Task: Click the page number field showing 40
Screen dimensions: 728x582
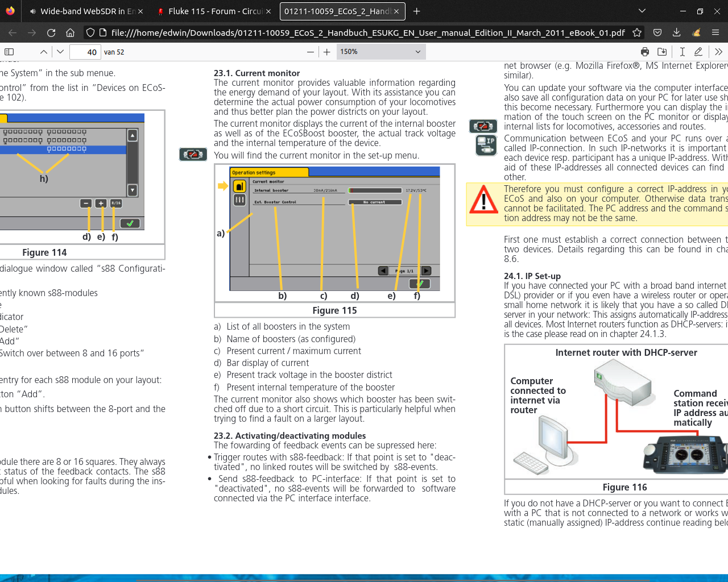Action: [x=85, y=52]
